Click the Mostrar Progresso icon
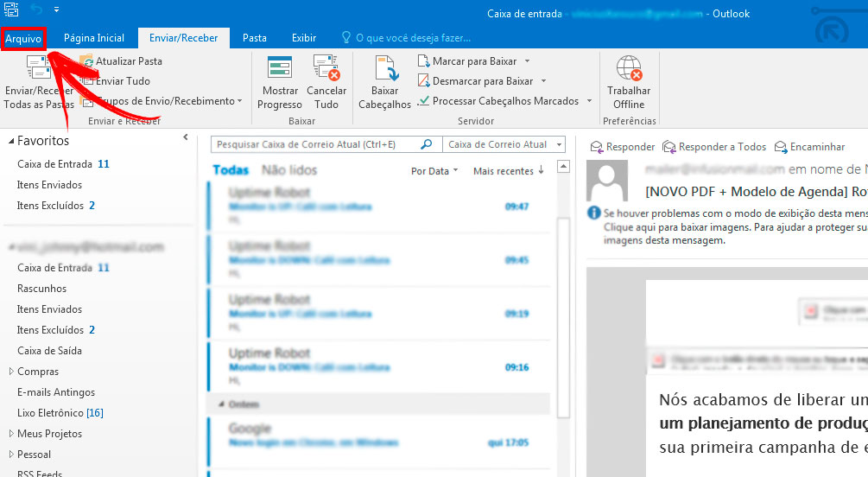 click(x=279, y=69)
